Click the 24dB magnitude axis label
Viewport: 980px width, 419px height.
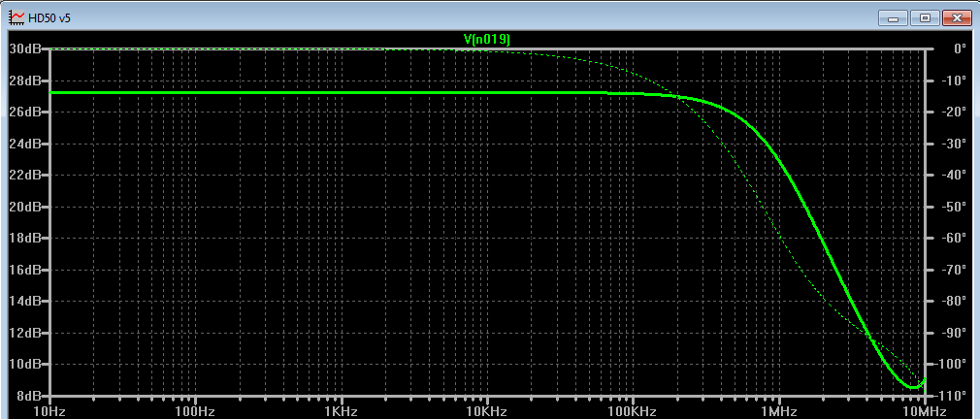coord(24,144)
